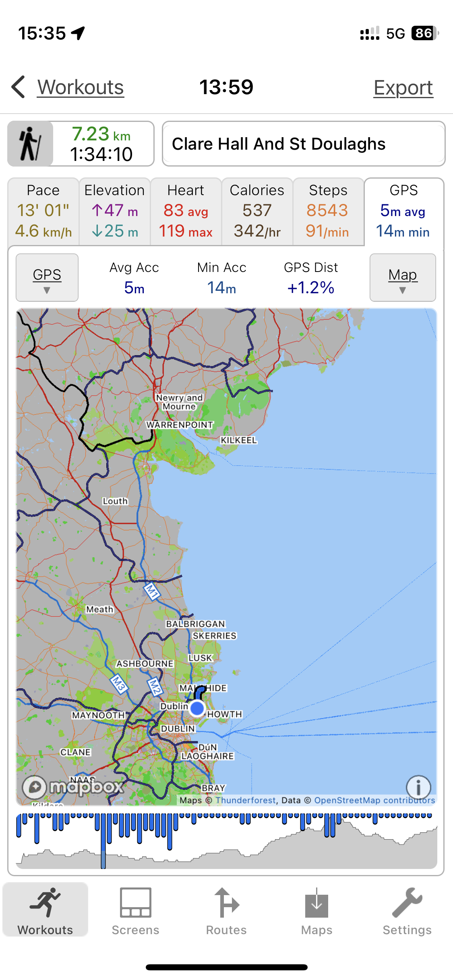Tap the GPS accuracy elevation chart
The height and width of the screenshot is (980, 453).
point(226,841)
